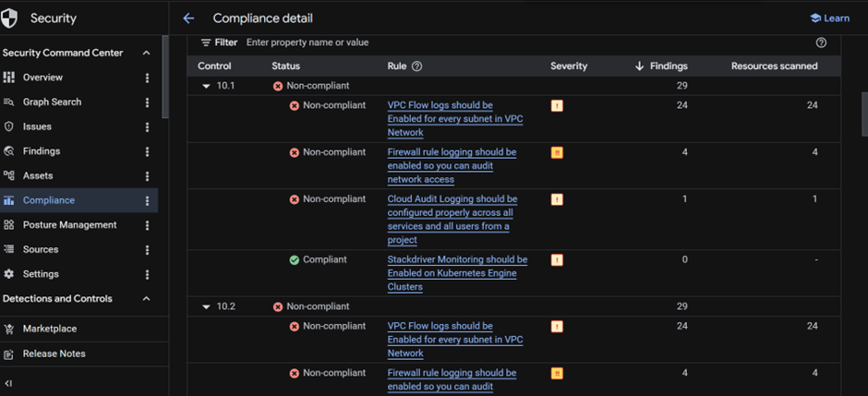Open the Settings page

pyautogui.click(x=41, y=274)
